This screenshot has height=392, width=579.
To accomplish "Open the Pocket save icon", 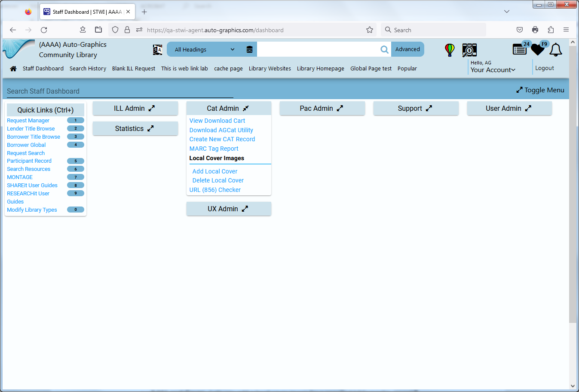I will coord(520,30).
